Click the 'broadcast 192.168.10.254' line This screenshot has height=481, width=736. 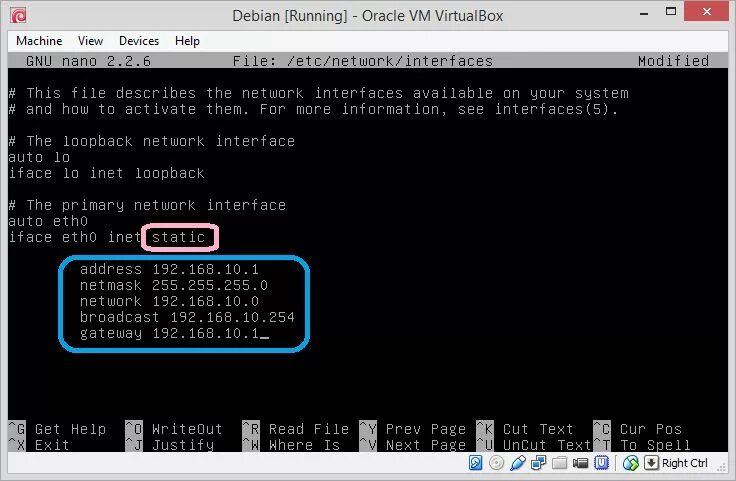pyautogui.click(x=187, y=317)
